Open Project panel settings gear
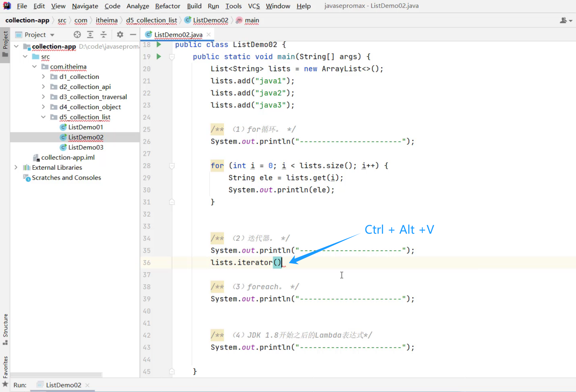This screenshot has height=392, width=576. tap(120, 35)
